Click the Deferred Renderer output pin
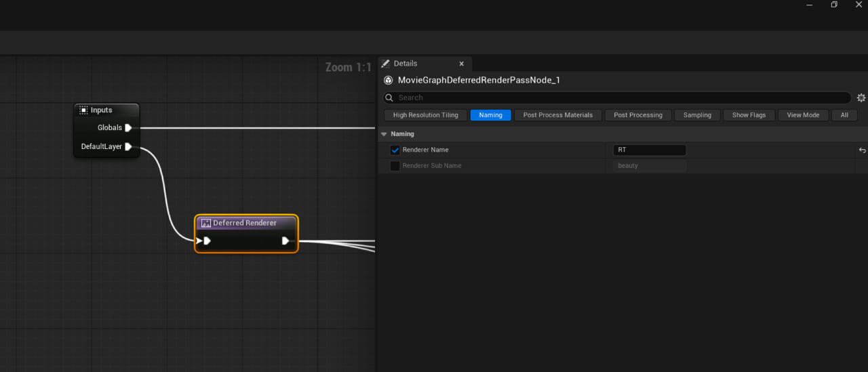868x372 pixels. pyautogui.click(x=285, y=241)
